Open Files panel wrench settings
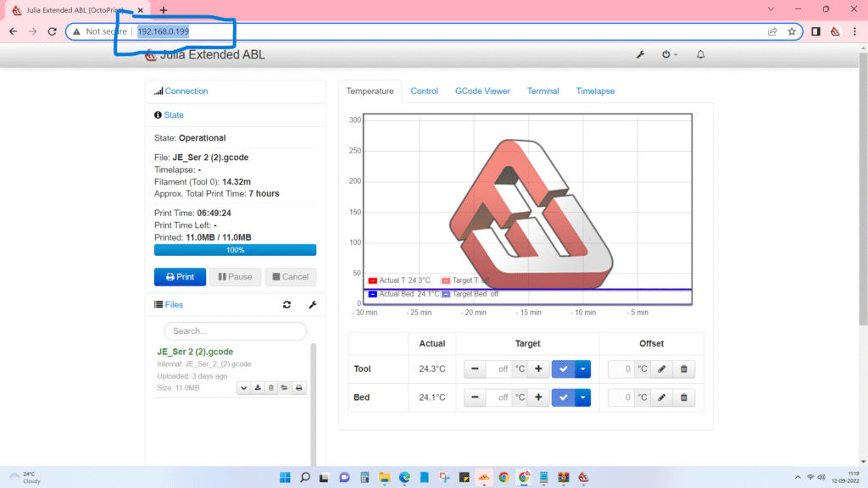Image resolution: width=868 pixels, height=488 pixels. (x=312, y=305)
